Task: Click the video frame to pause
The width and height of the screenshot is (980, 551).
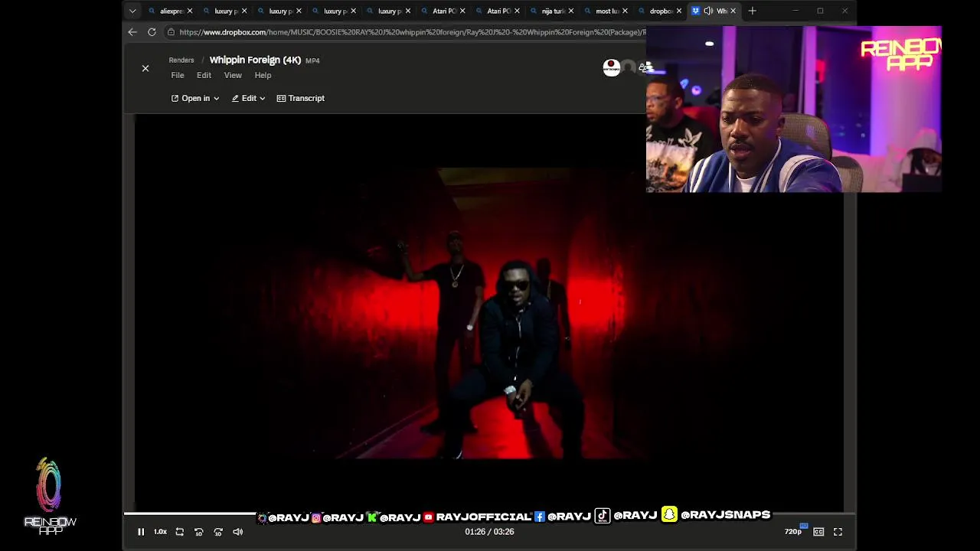Action: [489, 312]
